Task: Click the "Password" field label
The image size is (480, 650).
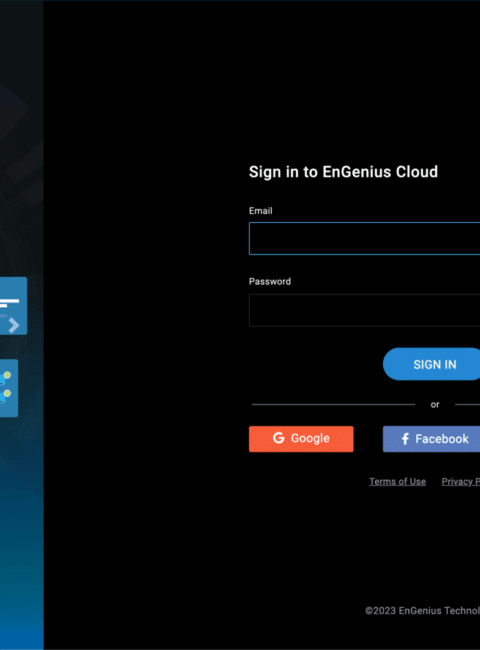Action: [270, 281]
